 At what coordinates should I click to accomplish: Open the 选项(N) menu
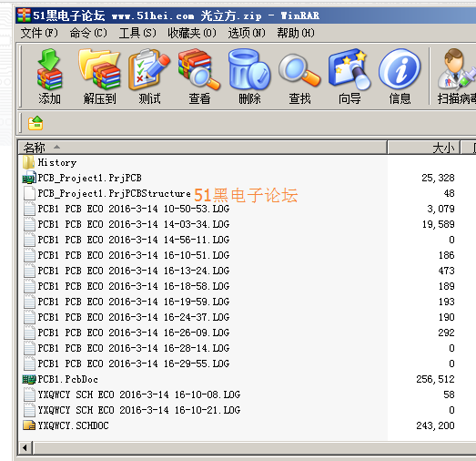click(247, 33)
